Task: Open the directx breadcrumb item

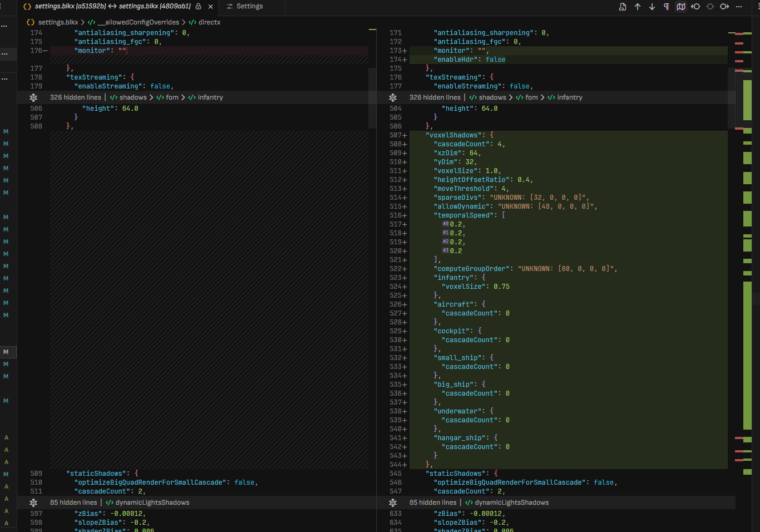Action: 209,22
